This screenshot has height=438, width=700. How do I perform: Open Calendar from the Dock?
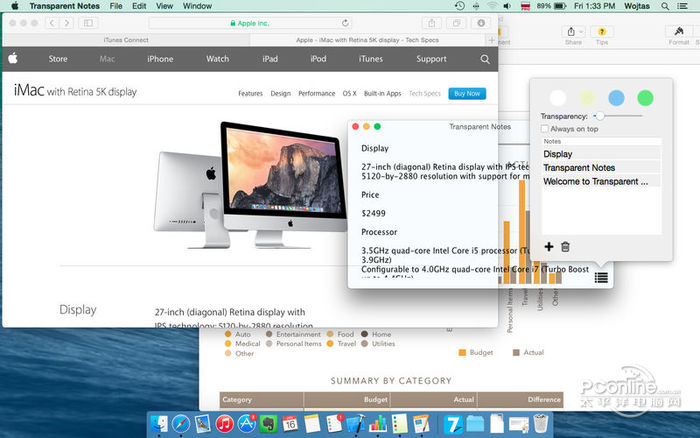point(290,423)
